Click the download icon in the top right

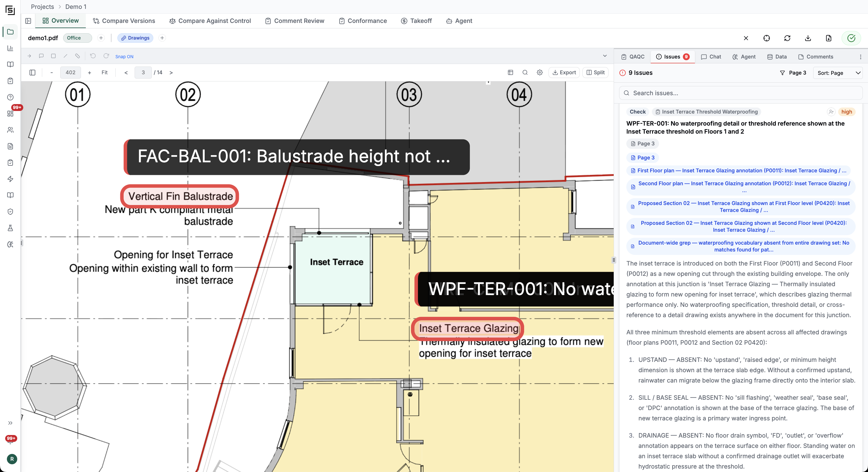(x=808, y=38)
